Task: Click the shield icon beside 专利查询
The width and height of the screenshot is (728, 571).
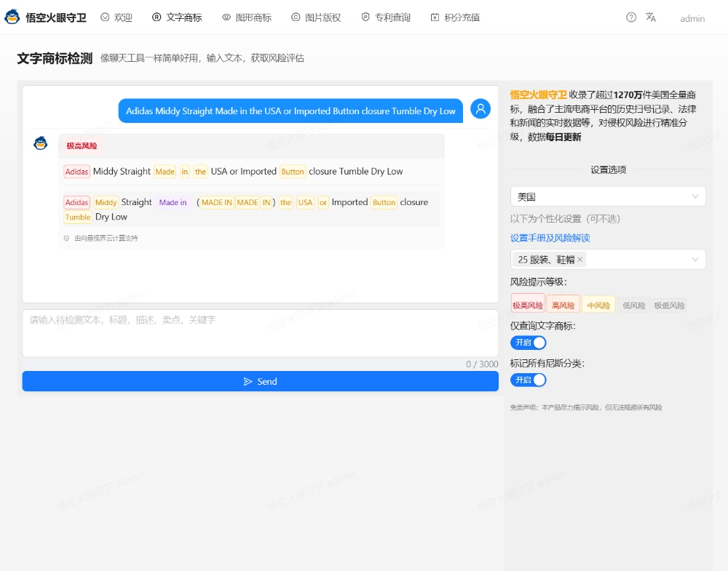Action: tap(365, 17)
